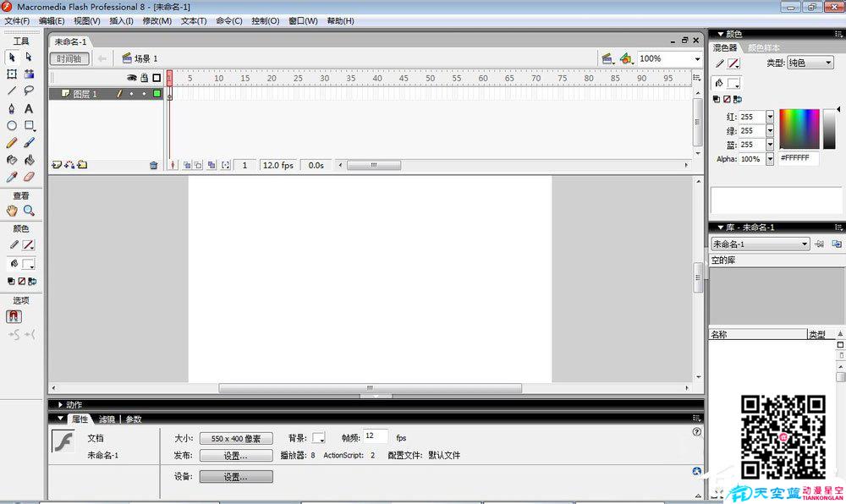846x504 pixels.
Task: Select the Eraser tool
Action: [x=29, y=176]
